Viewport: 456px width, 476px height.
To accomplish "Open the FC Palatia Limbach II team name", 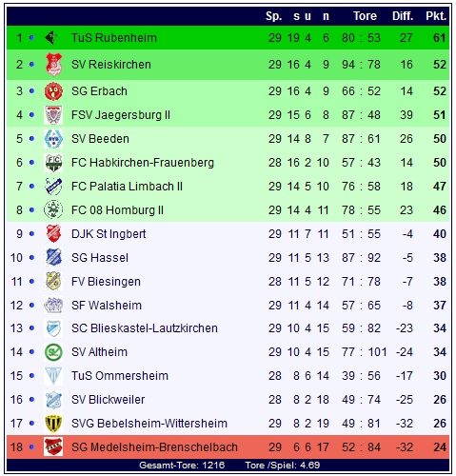I will (127, 187).
